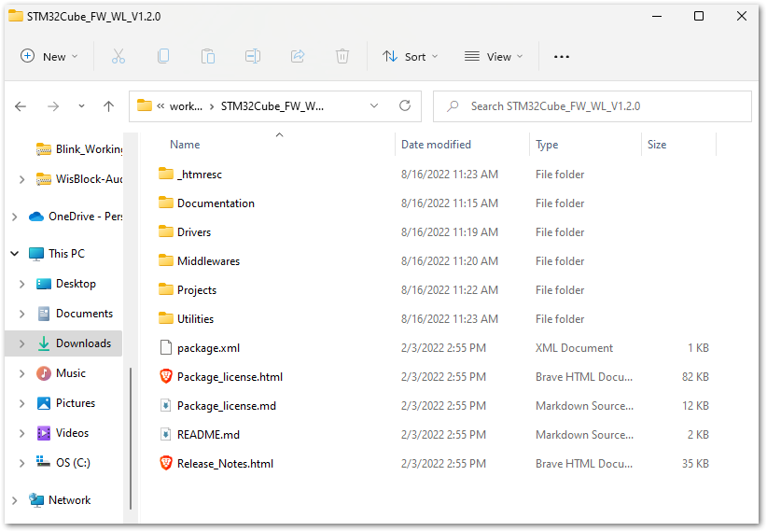Click Package_license.md file icon
This screenshot has width=767, height=532.
pos(166,405)
